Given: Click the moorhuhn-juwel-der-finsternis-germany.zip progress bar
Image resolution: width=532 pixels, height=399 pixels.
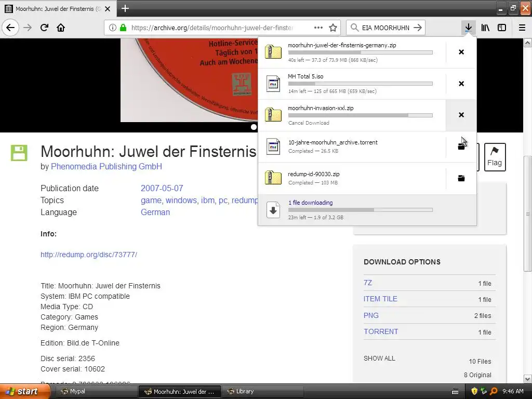Looking at the screenshot, I should (361, 52).
